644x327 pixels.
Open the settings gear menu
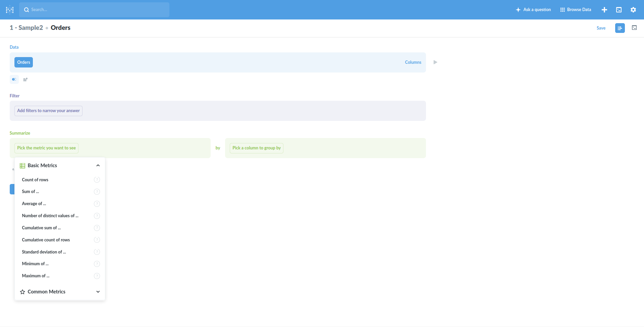633,9
